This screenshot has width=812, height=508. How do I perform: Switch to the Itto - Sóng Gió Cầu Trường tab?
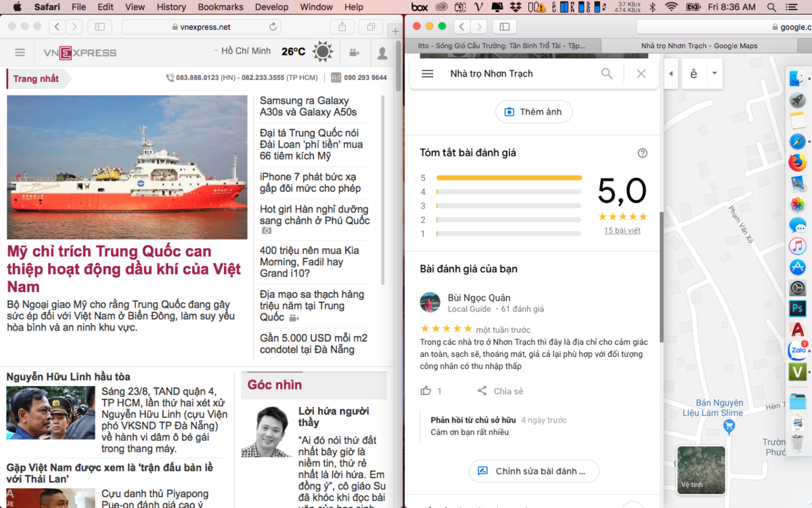tap(501, 46)
